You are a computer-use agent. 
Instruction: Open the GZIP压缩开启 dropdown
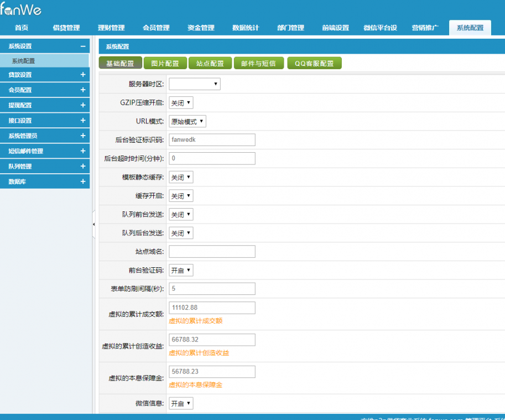[x=181, y=102]
